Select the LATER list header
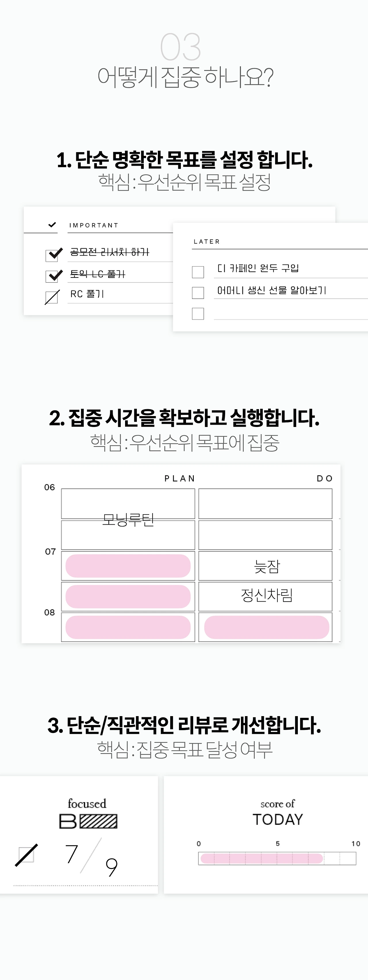Image resolution: width=368 pixels, height=980 pixels. [x=206, y=241]
